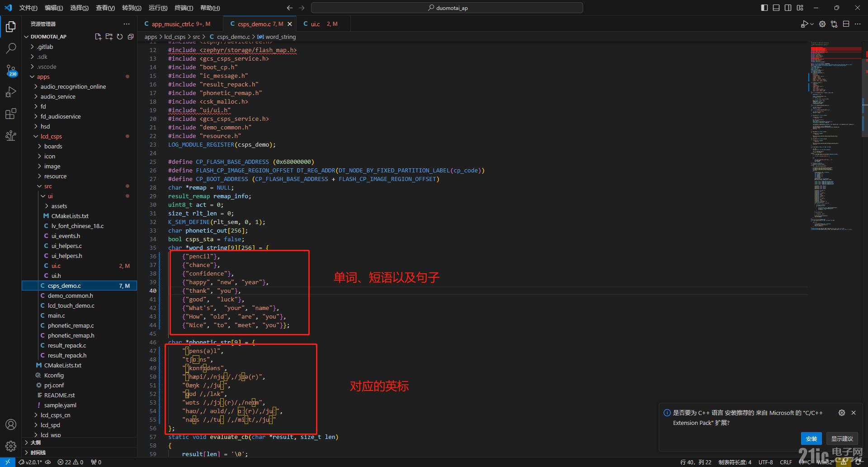Open the 终端(T) menu

click(x=184, y=8)
